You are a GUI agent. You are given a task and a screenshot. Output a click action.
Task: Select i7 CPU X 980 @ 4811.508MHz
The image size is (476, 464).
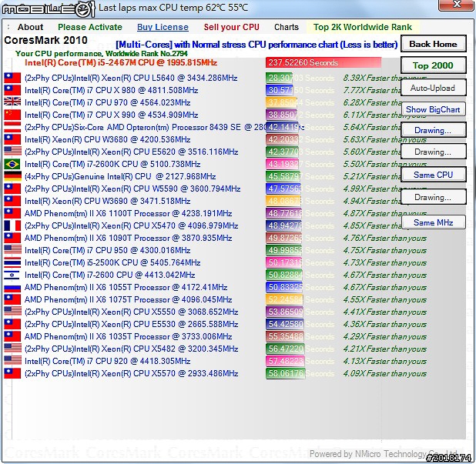(x=111, y=90)
